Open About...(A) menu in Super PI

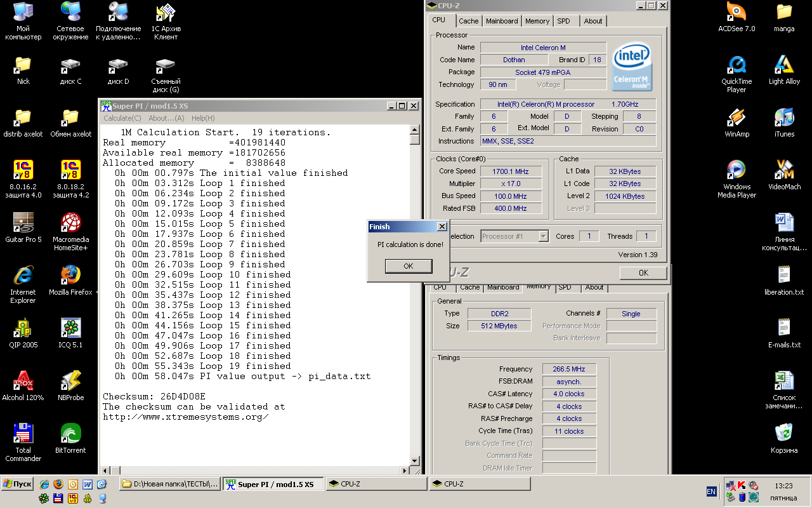click(166, 118)
